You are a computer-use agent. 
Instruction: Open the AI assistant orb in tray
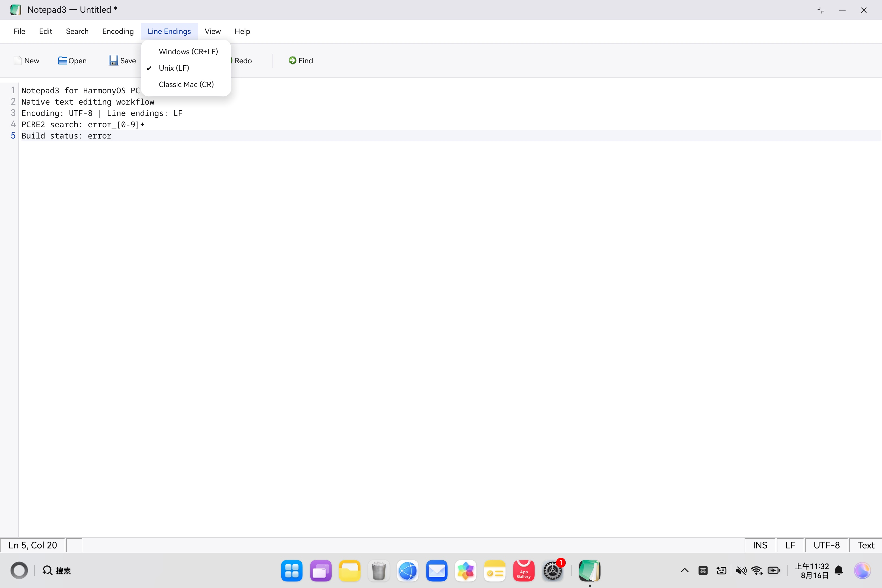point(862,571)
